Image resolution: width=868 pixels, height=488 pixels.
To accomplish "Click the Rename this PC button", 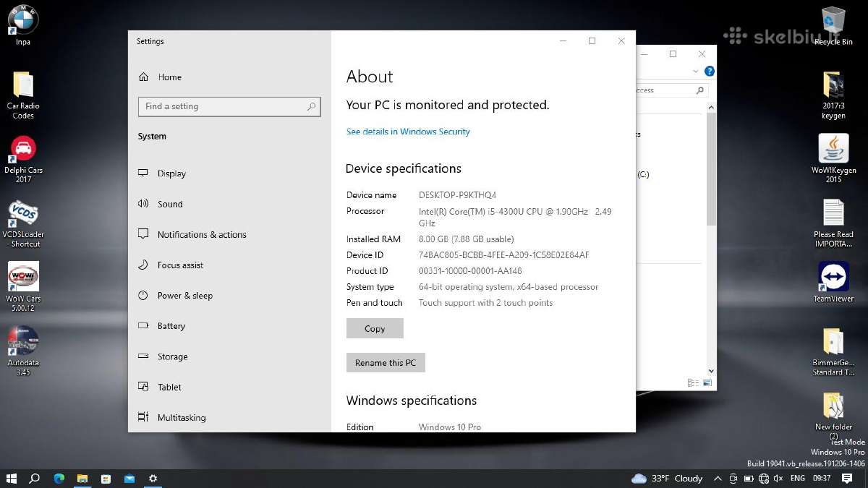I will (386, 362).
